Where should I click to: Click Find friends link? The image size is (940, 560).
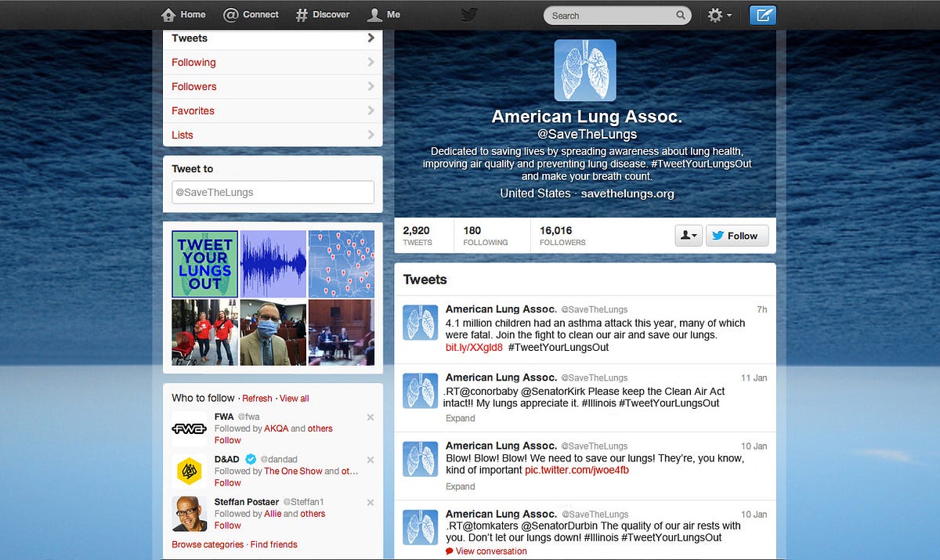(x=274, y=544)
